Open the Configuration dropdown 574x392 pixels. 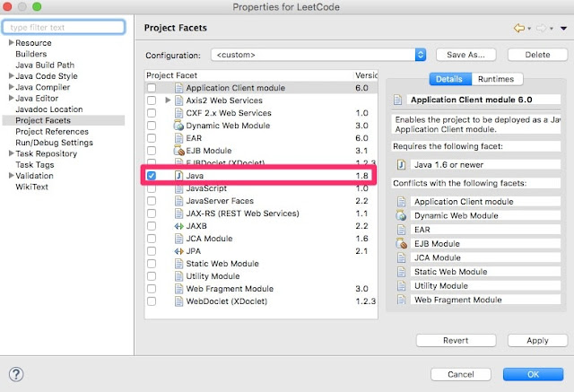point(419,55)
